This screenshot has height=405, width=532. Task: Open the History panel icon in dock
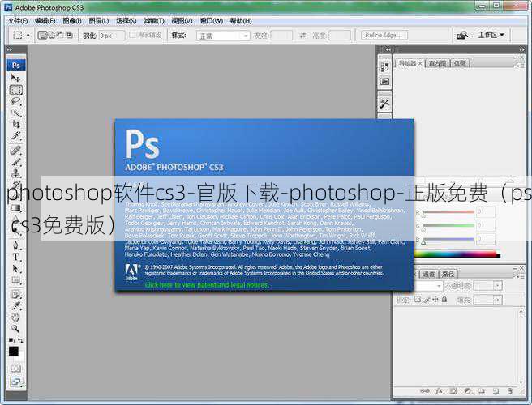click(384, 67)
